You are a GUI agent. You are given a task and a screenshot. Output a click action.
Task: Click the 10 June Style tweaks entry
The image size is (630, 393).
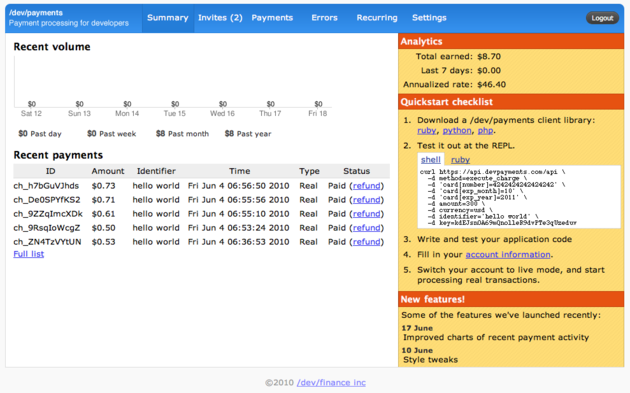pos(430,355)
